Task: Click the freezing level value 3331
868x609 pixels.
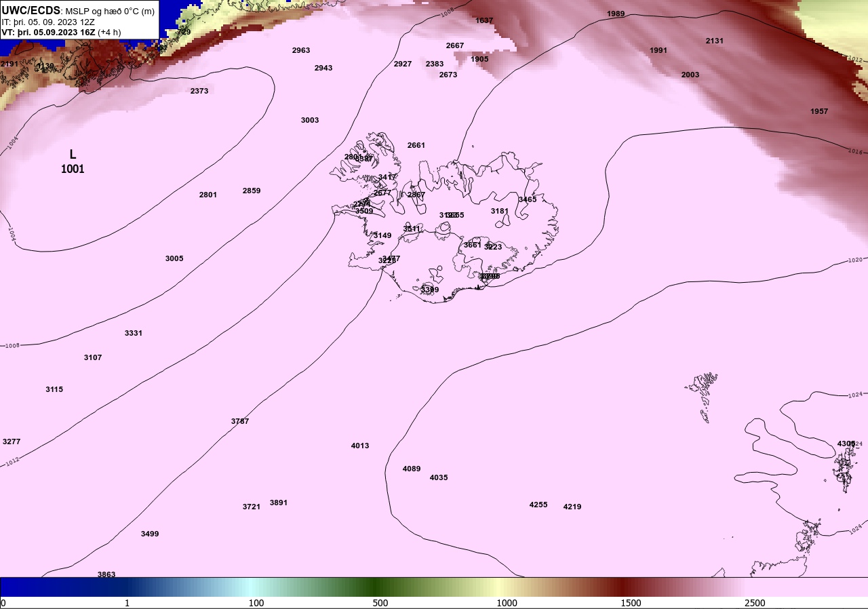Action: coord(134,333)
